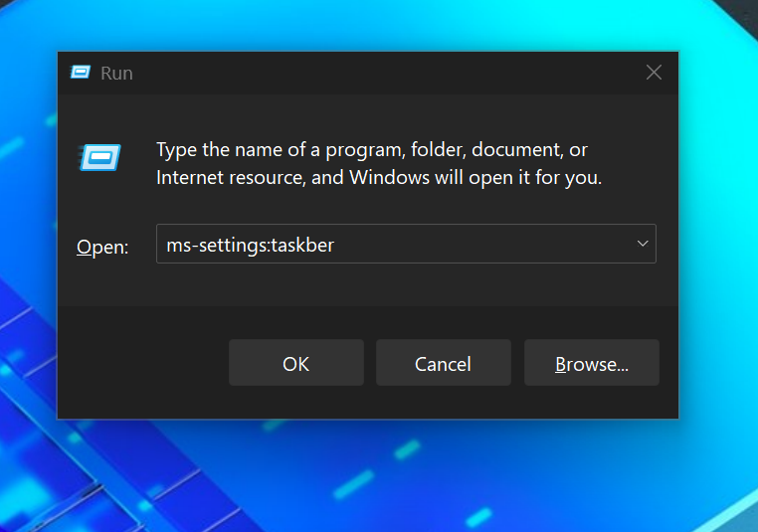This screenshot has width=758, height=532.
Task: Click the Run icon in title bar
Action: click(81, 73)
